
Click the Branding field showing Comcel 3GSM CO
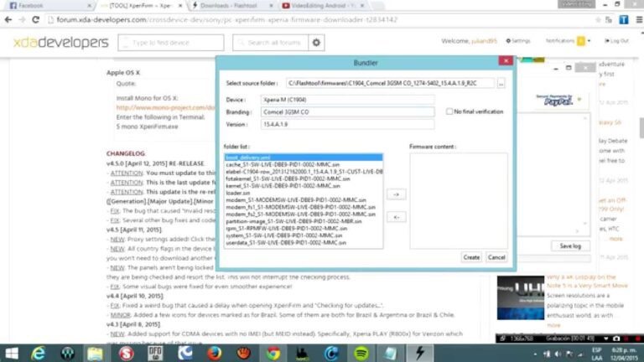click(347, 111)
